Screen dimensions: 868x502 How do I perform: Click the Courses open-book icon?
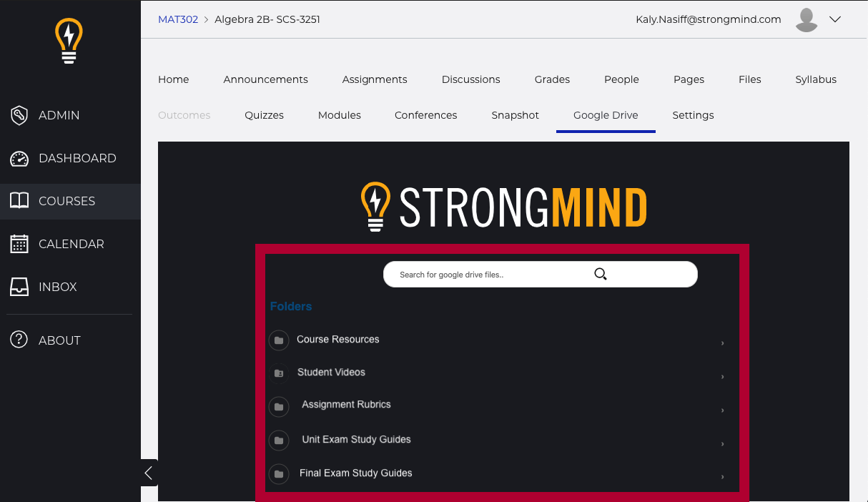click(x=19, y=201)
